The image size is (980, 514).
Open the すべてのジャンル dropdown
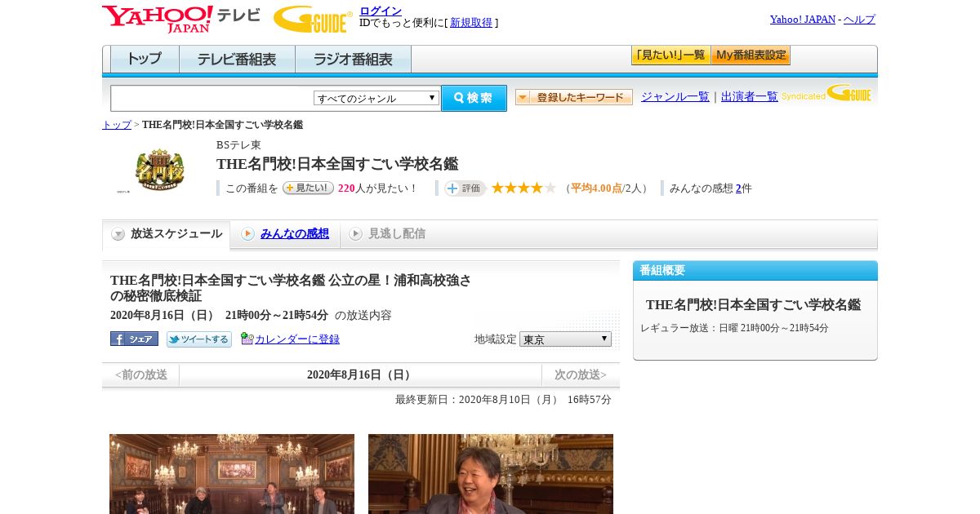click(x=376, y=98)
